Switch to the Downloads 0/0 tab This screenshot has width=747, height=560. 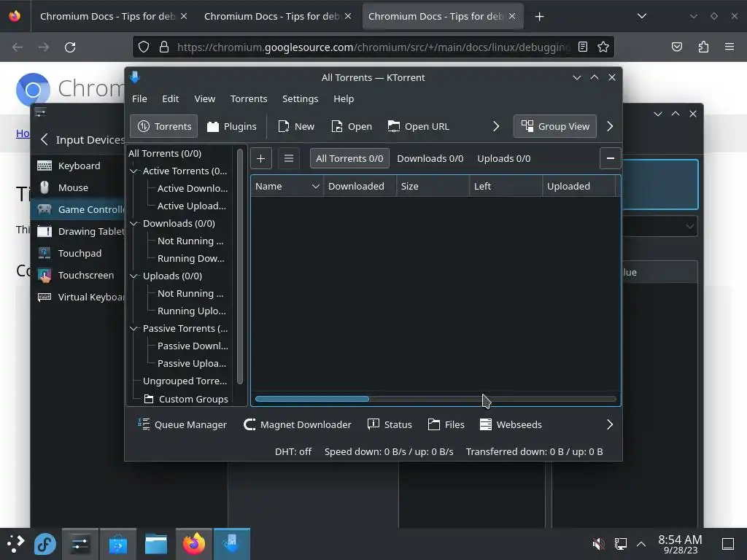(430, 158)
